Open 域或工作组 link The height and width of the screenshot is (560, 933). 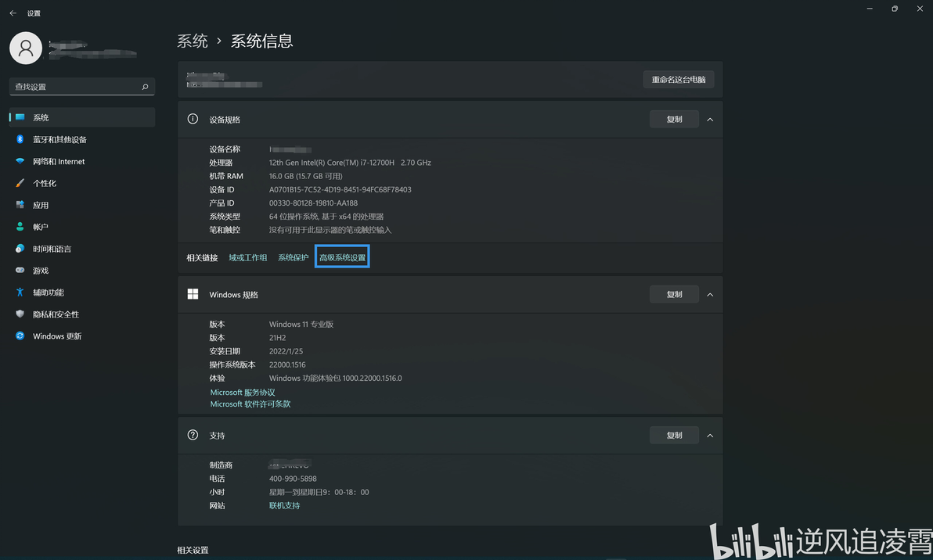[x=247, y=257]
